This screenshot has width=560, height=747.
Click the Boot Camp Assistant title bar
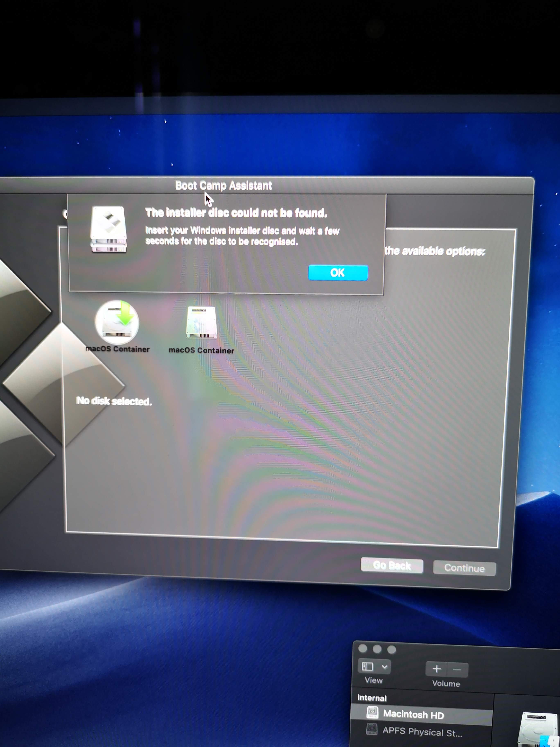click(224, 185)
